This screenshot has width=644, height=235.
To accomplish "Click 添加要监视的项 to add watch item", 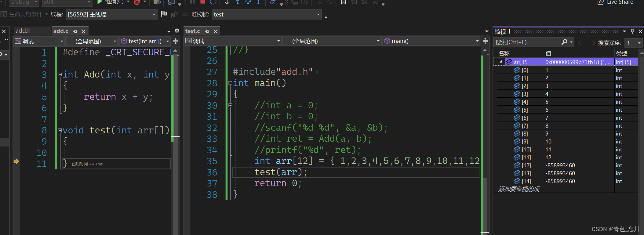I will 519,189.
